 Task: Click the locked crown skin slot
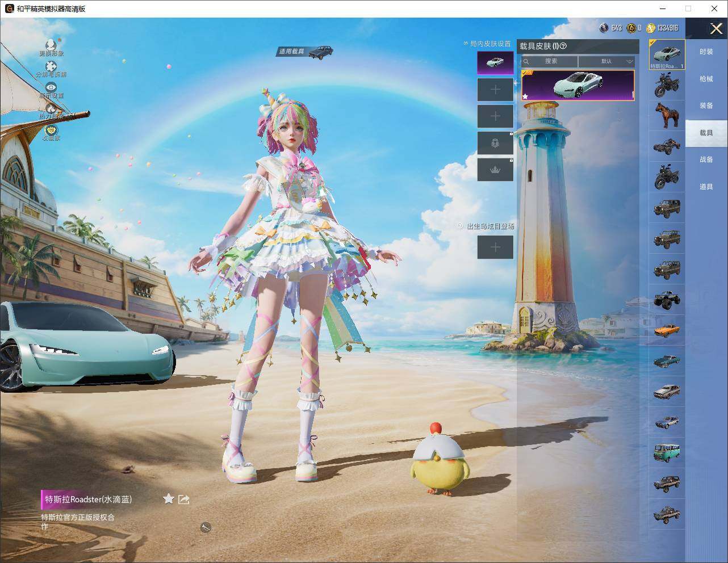[495, 170]
